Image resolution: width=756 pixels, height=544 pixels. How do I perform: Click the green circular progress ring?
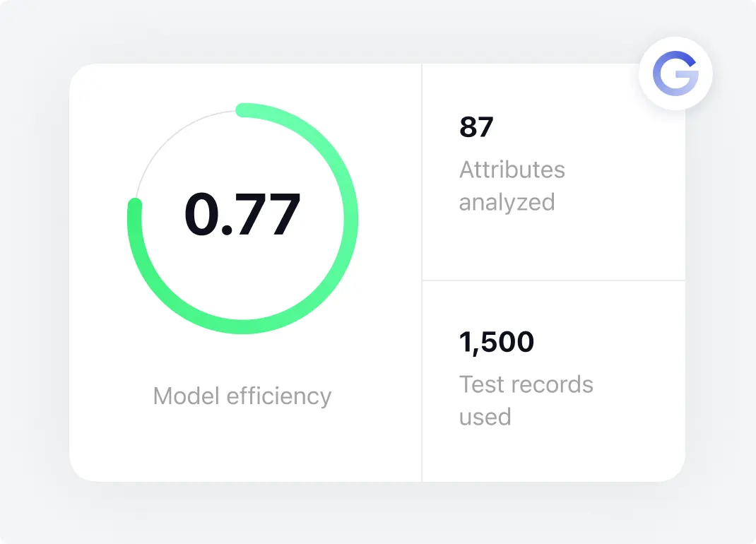coord(242,218)
